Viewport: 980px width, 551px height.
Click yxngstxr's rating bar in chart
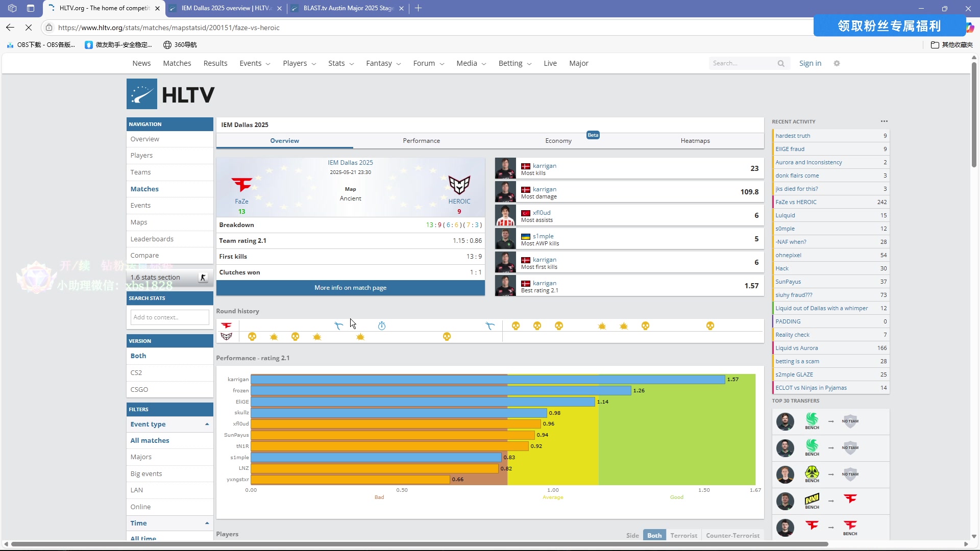[x=350, y=480]
